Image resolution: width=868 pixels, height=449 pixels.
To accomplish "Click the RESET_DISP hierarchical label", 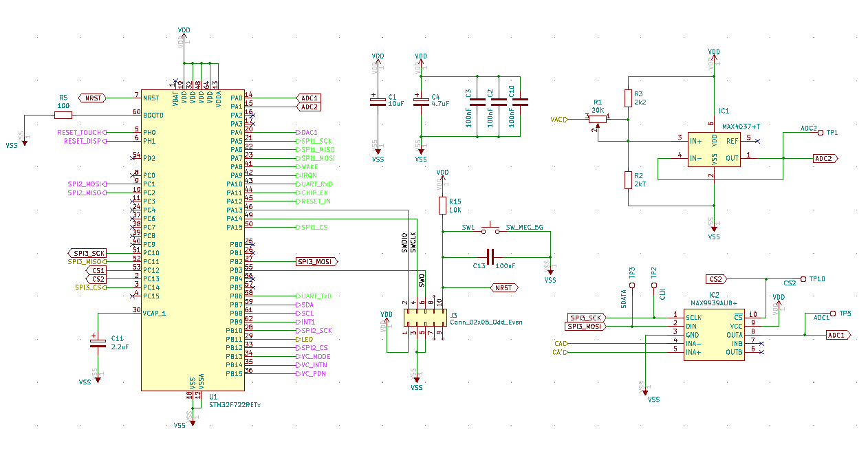I will (x=85, y=141).
